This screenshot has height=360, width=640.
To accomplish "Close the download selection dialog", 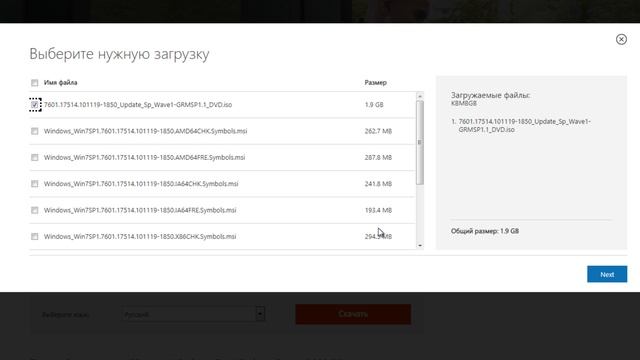I will [x=621, y=39].
